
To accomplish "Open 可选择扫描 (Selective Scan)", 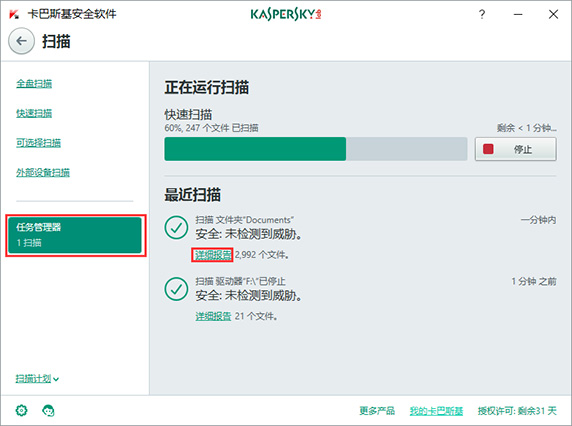I will (38, 143).
